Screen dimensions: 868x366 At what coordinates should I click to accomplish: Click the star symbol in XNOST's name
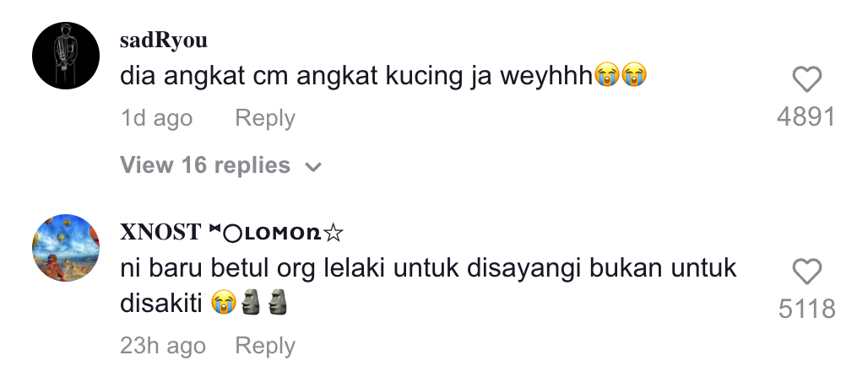tap(333, 234)
